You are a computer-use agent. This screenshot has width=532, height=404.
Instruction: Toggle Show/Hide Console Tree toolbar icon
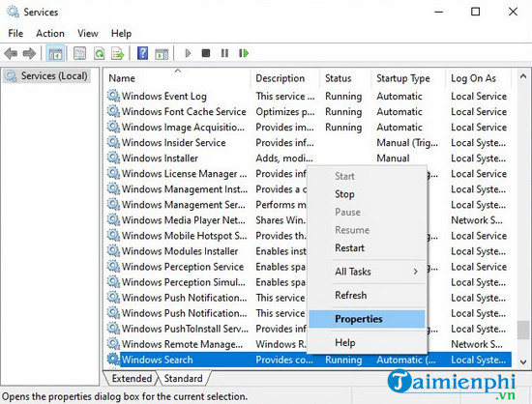[55, 53]
